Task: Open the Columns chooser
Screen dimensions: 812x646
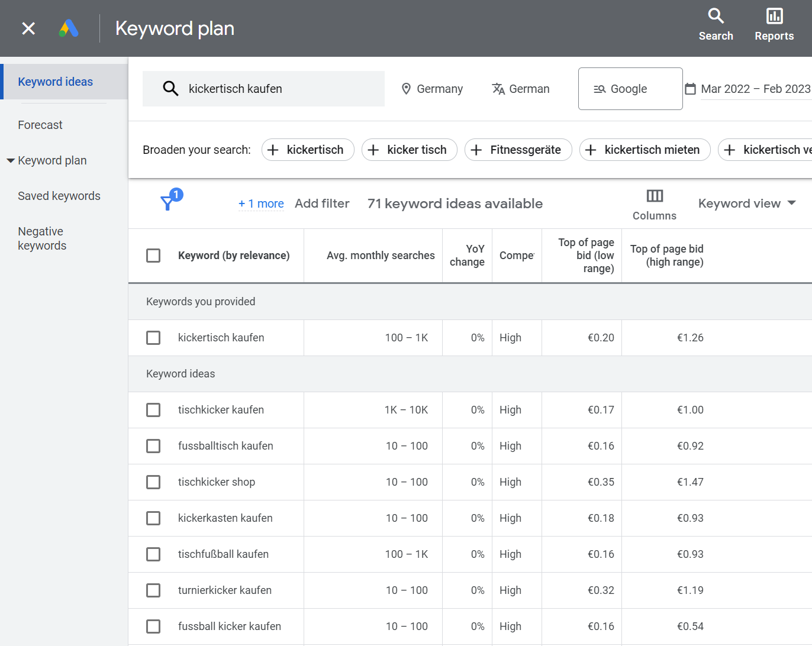Action: [x=654, y=204]
